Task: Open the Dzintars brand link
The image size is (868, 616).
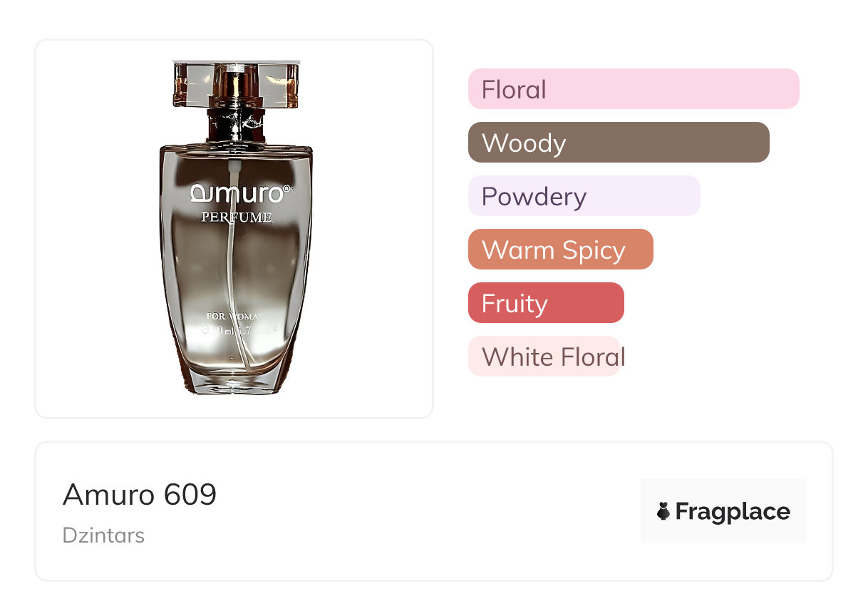Action: 103,535
